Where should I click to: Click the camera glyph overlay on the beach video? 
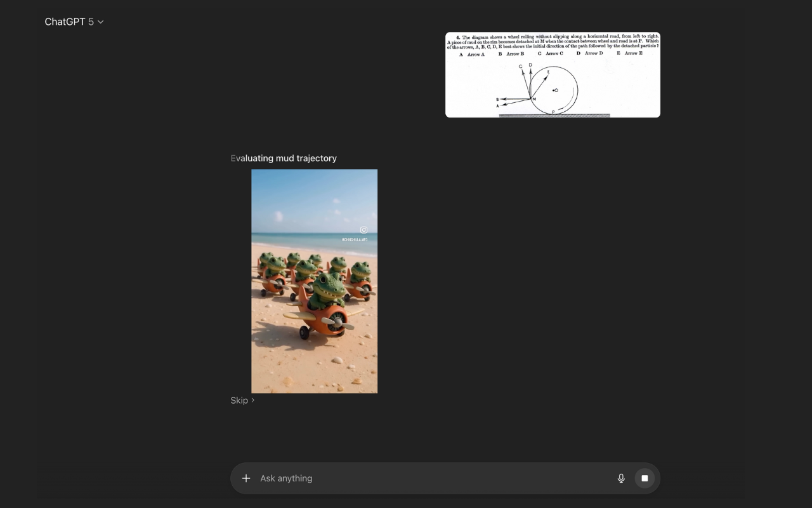click(x=363, y=230)
